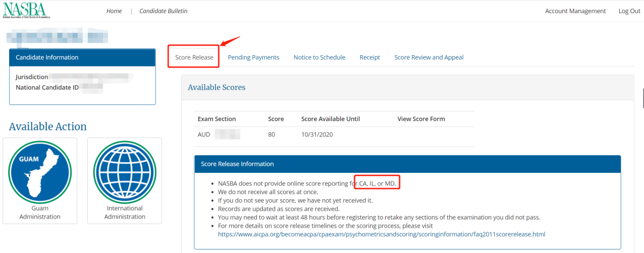Switch to the Receipt tab

pyautogui.click(x=369, y=57)
